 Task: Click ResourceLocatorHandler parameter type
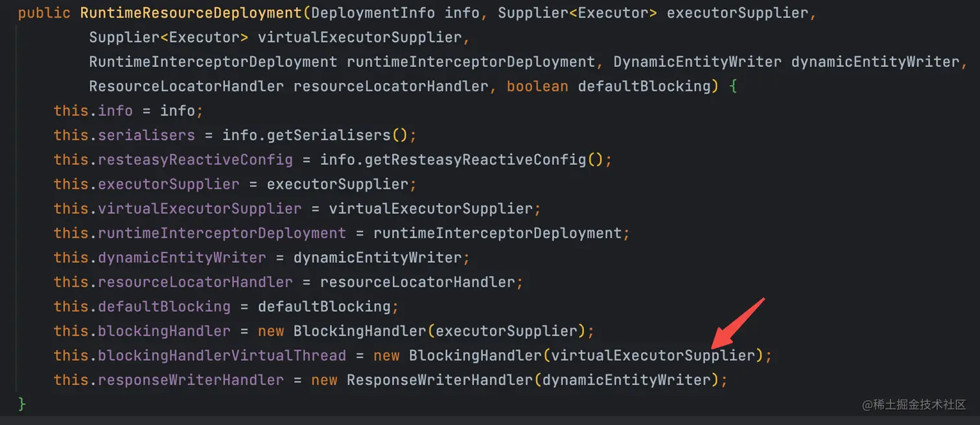click(187, 86)
